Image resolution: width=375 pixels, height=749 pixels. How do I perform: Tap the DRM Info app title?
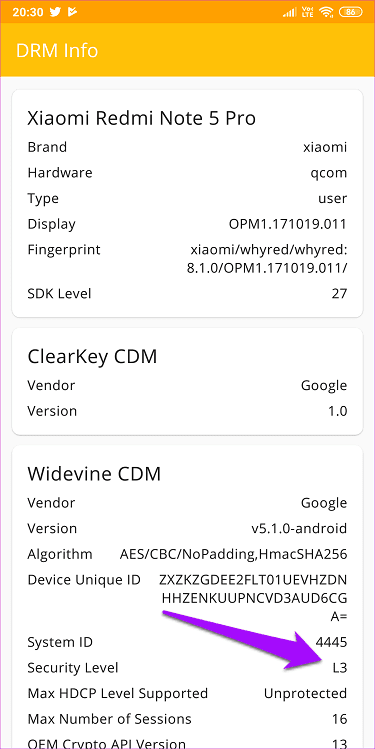point(57,50)
